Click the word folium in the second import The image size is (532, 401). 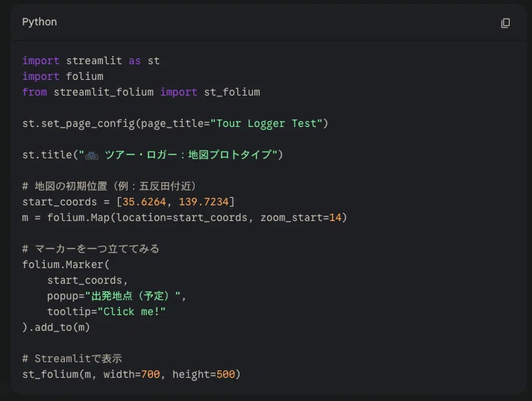click(85, 76)
